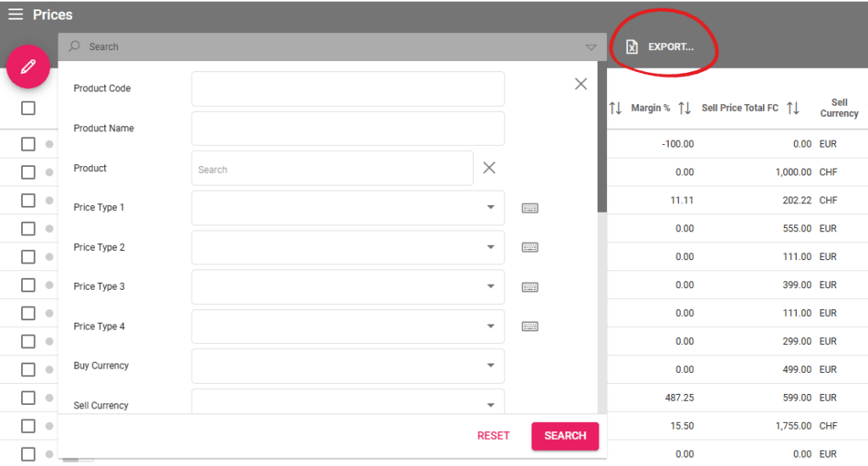Click the pink SEARCH button
The width and height of the screenshot is (868, 466).
(x=565, y=436)
